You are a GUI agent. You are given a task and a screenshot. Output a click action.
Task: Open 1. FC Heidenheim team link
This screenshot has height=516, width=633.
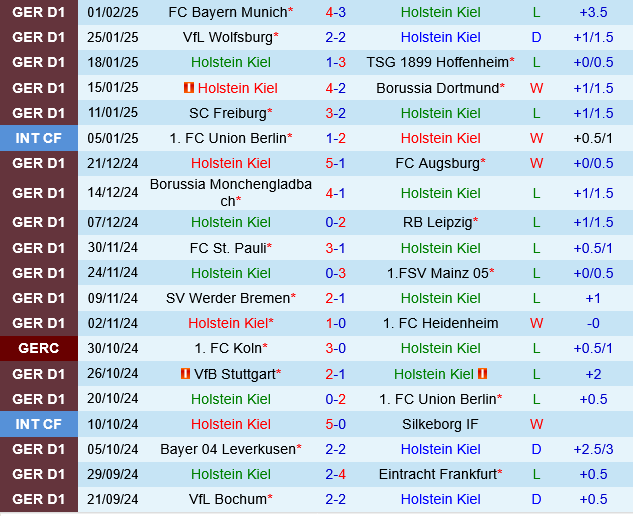point(440,323)
